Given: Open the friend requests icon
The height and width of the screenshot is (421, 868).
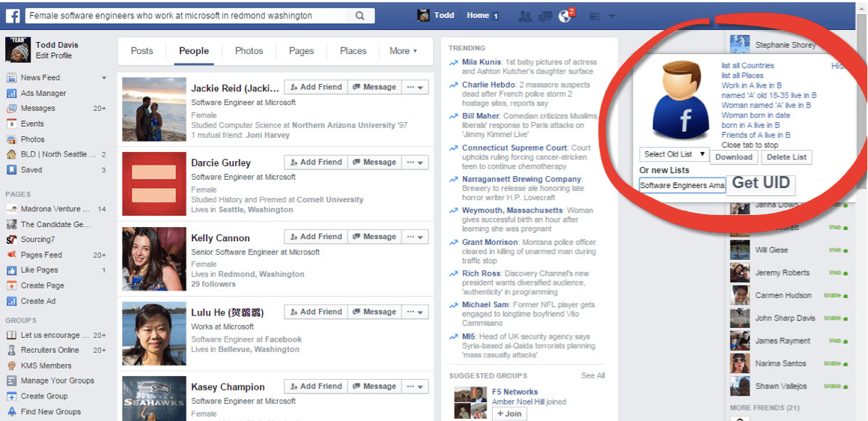Looking at the screenshot, I should coord(524,16).
